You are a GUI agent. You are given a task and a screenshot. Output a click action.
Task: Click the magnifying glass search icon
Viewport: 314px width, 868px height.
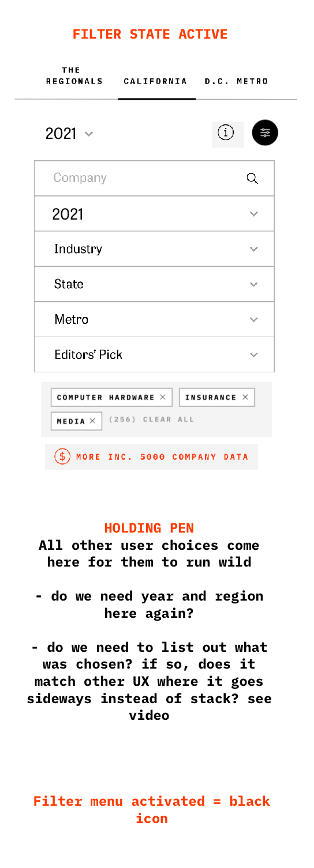[x=252, y=178]
